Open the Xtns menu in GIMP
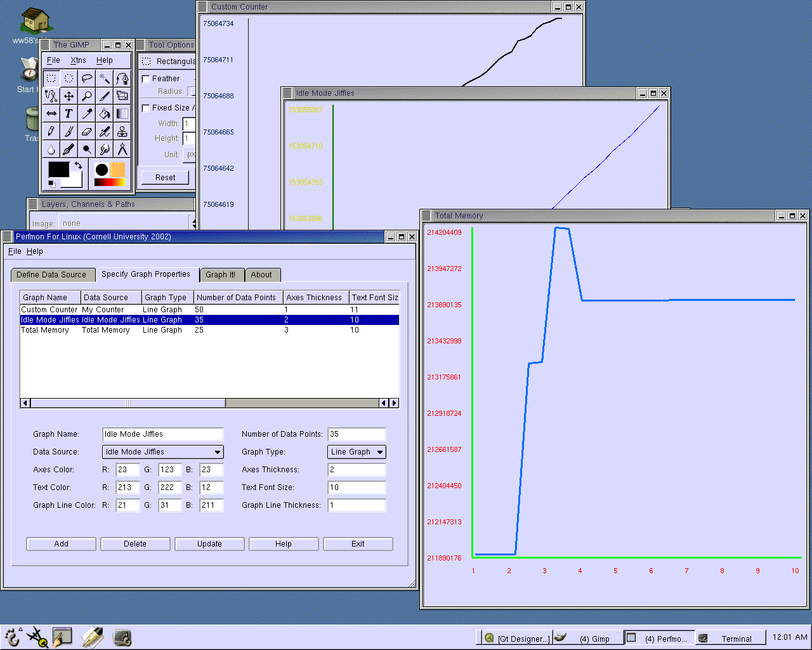 78,60
